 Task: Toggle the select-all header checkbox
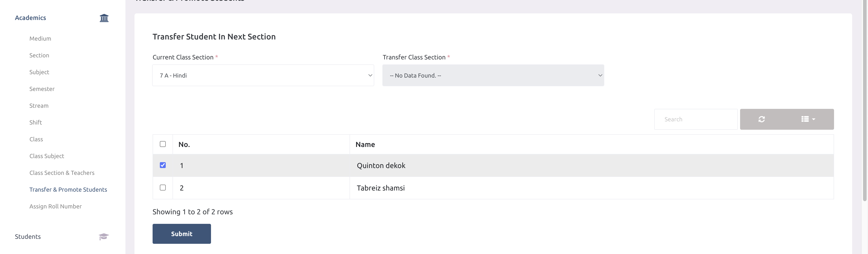click(163, 144)
